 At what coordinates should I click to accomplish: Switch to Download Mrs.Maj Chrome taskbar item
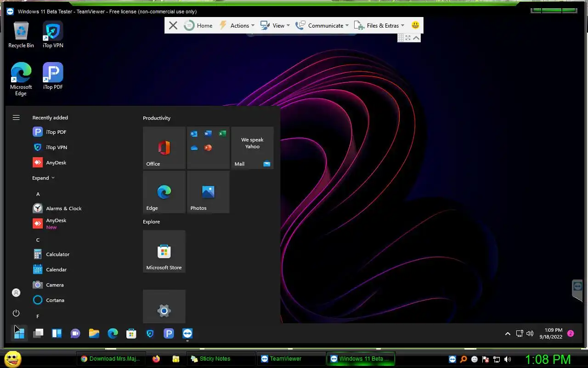pos(110,359)
